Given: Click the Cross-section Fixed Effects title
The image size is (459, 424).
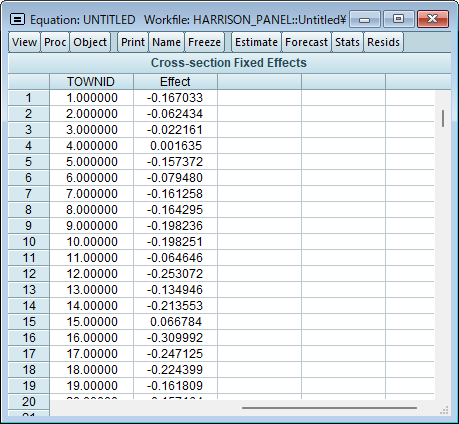Looking at the screenshot, I should [229, 63].
